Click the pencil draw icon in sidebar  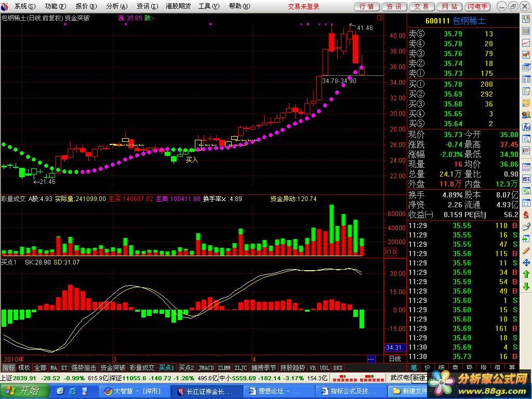[x=526, y=251]
